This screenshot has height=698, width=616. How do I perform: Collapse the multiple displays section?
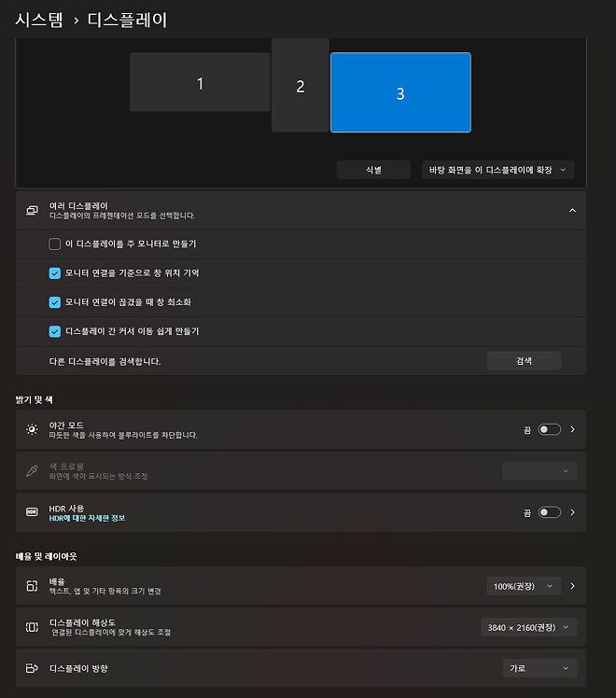[x=572, y=211]
